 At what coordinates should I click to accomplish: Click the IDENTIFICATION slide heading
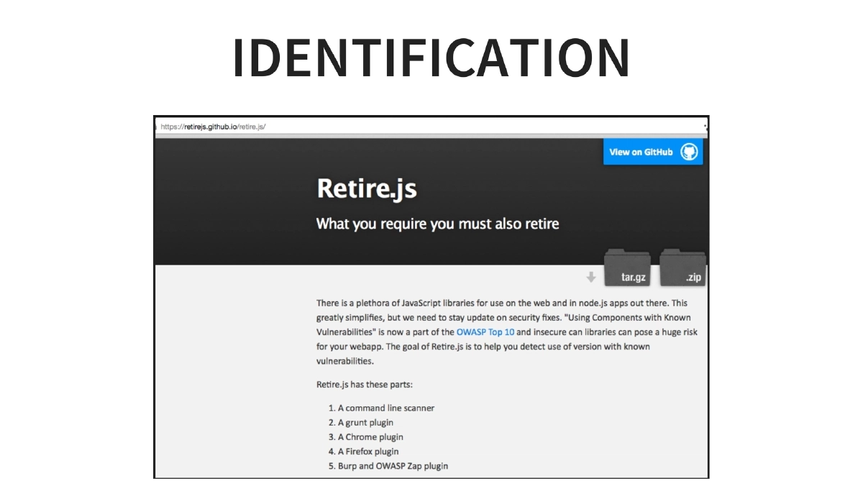coord(431,58)
